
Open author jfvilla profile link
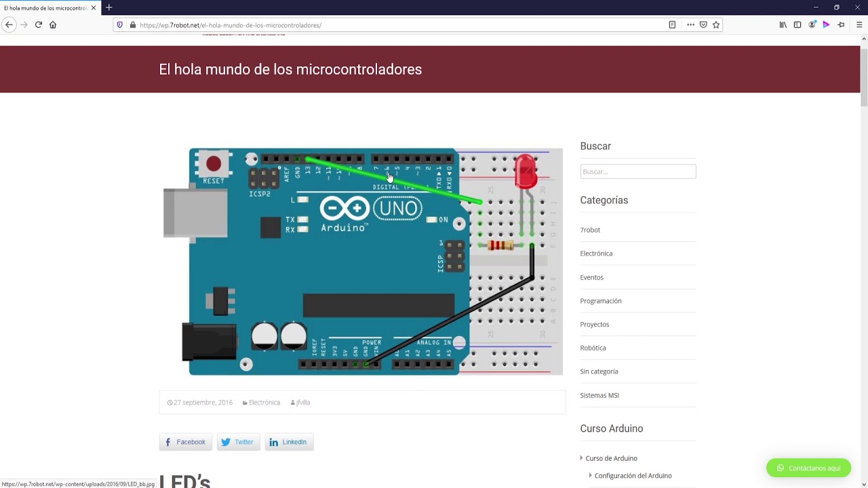point(303,403)
